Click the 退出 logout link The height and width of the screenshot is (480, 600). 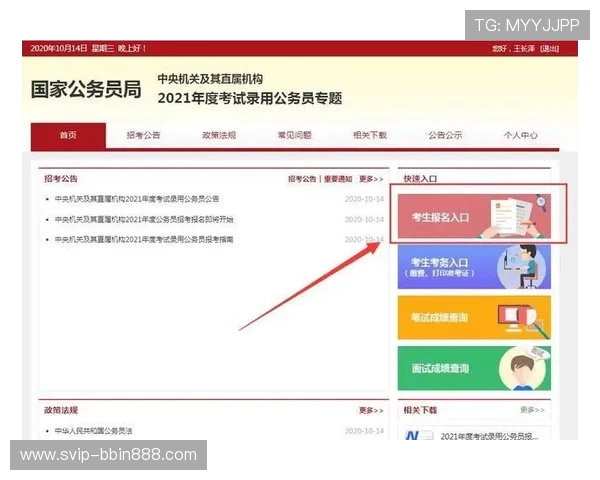point(549,49)
